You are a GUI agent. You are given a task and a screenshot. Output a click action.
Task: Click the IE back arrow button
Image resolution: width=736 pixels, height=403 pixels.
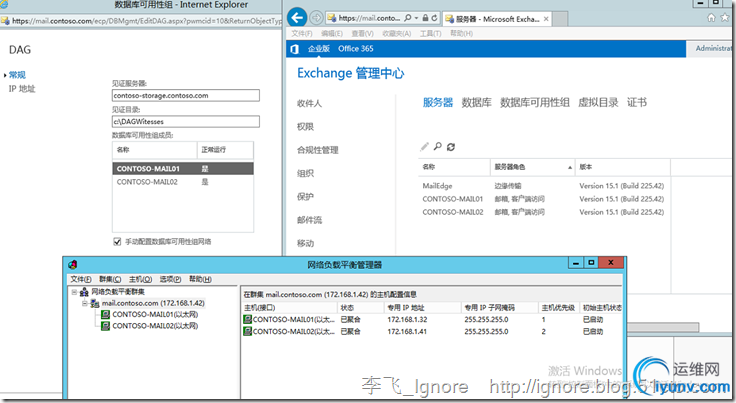point(297,18)
